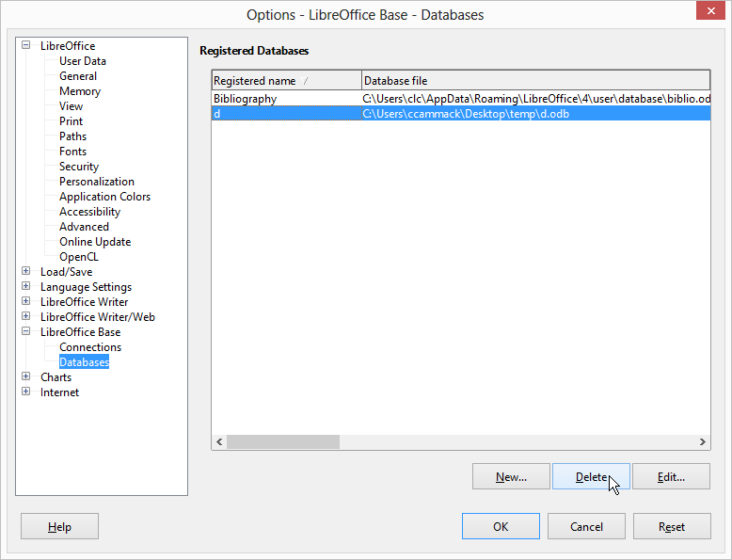Expand the LibreOffice Writer/Web node
The width and height of the screenshot is (732, 560).
coord(26,316)
